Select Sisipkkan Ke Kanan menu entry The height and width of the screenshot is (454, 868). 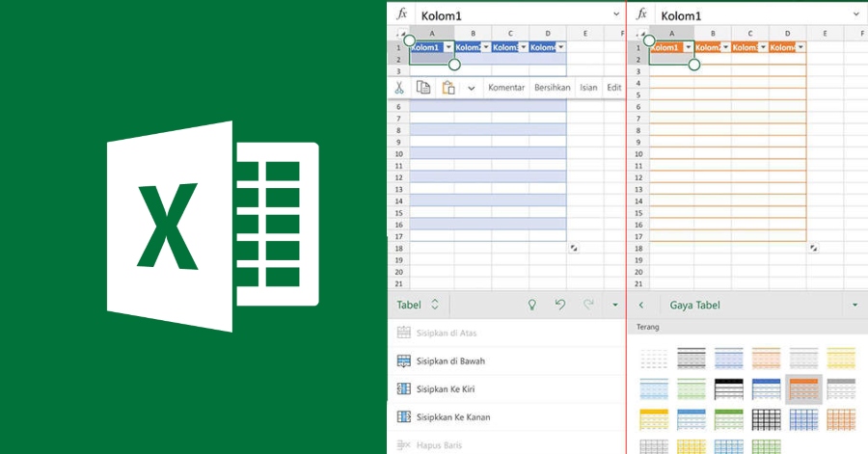[x=506, y=417]
